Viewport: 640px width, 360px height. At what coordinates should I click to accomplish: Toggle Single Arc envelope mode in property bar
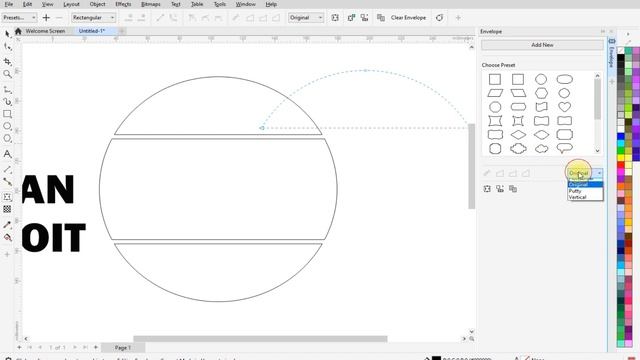pos(263,18)
